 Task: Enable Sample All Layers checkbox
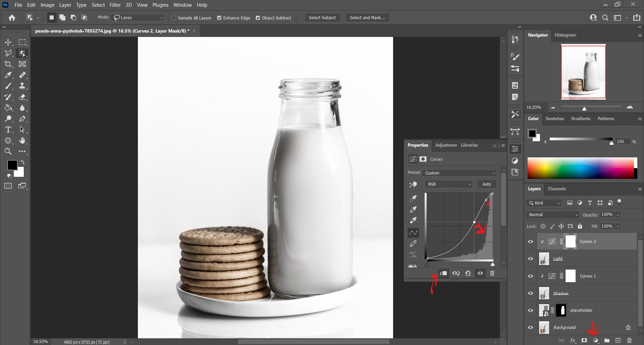click(174, 18)
